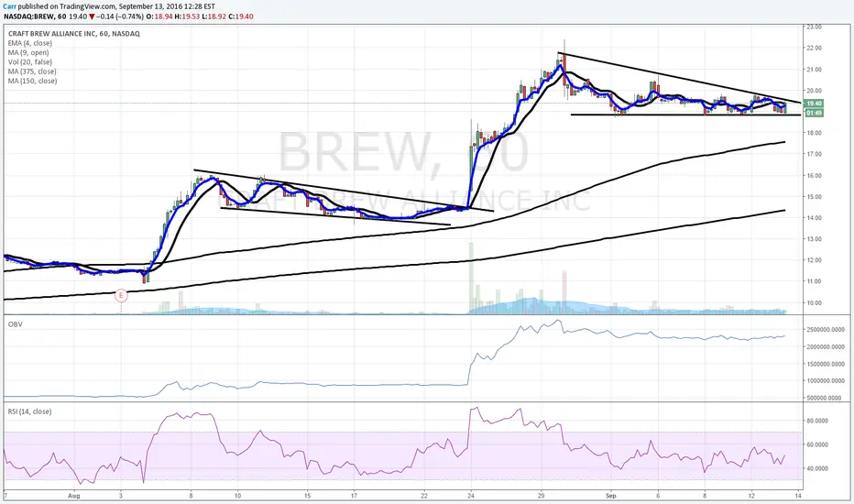Click the 23.00 price axis label
The height and width of the screenshot is (504, 854).
pos(815,27)
